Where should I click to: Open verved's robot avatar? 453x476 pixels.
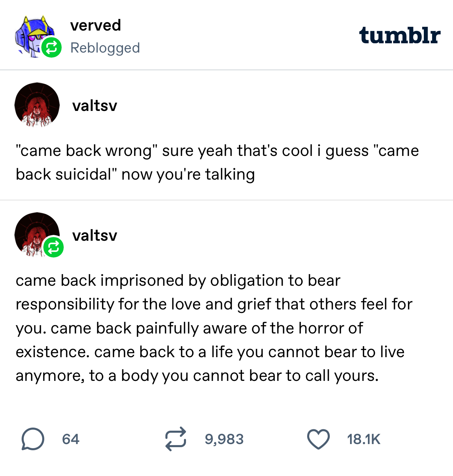coord(36,36)
